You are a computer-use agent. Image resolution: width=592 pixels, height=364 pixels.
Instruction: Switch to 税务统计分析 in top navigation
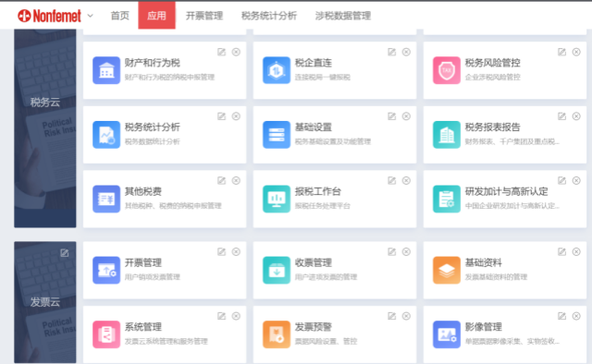click(269, 16)
